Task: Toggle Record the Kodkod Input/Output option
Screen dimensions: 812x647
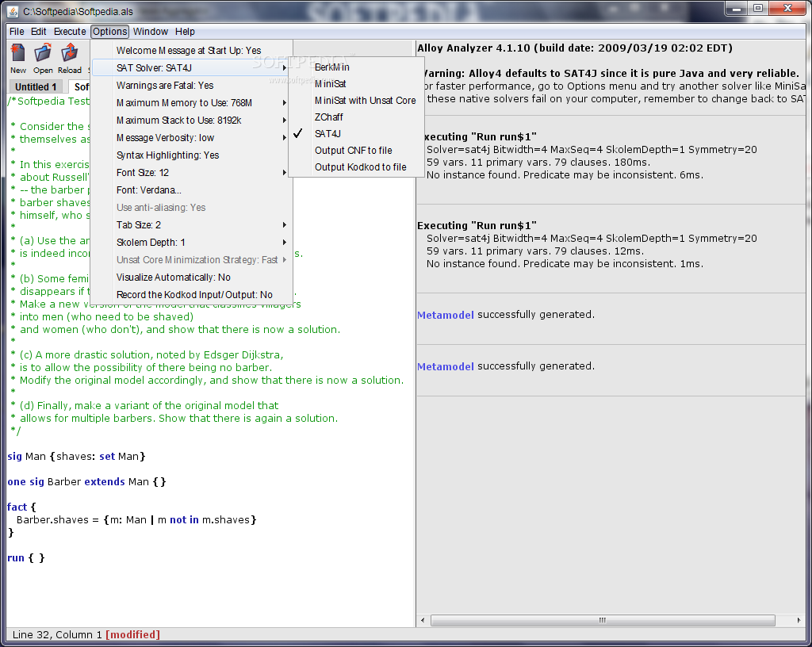Action: 192,294
